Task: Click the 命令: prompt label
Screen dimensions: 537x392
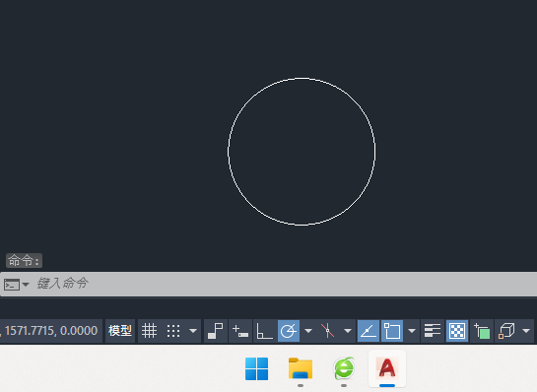Action: coord(24,261)
